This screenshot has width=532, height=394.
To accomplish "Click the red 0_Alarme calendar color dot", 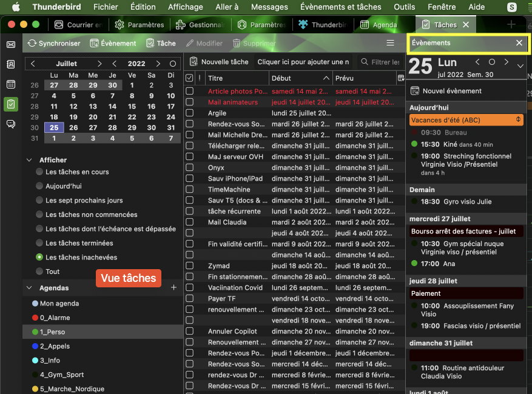I will pyautogui.click(x=35, y=318).
